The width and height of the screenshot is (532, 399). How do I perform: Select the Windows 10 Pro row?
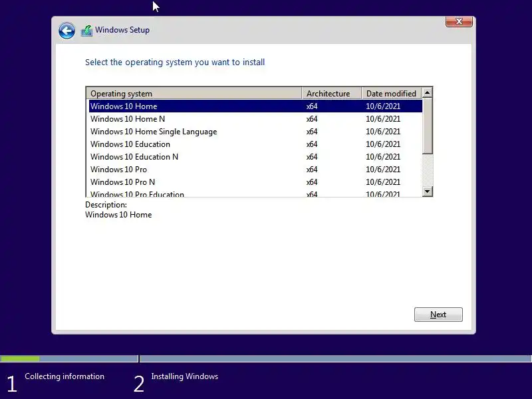click(x=255, y=170)
